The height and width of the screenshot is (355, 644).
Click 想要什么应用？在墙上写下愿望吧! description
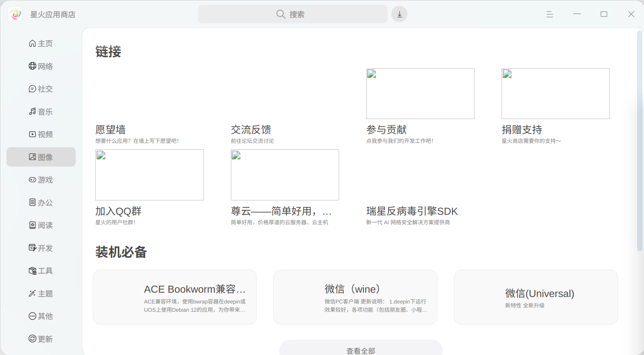click(137, 141)
